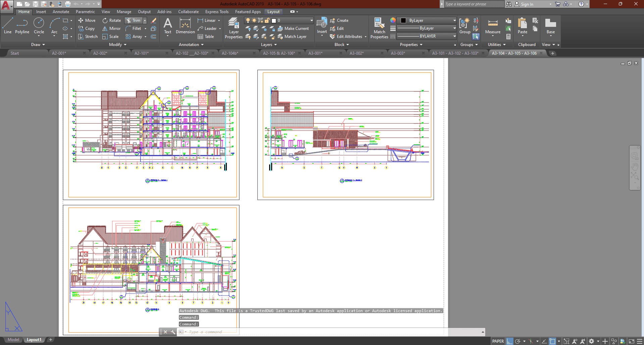644x345 pixels.
Task: Open the Quick Calculator icon
Action: click(x=508, y=37)
